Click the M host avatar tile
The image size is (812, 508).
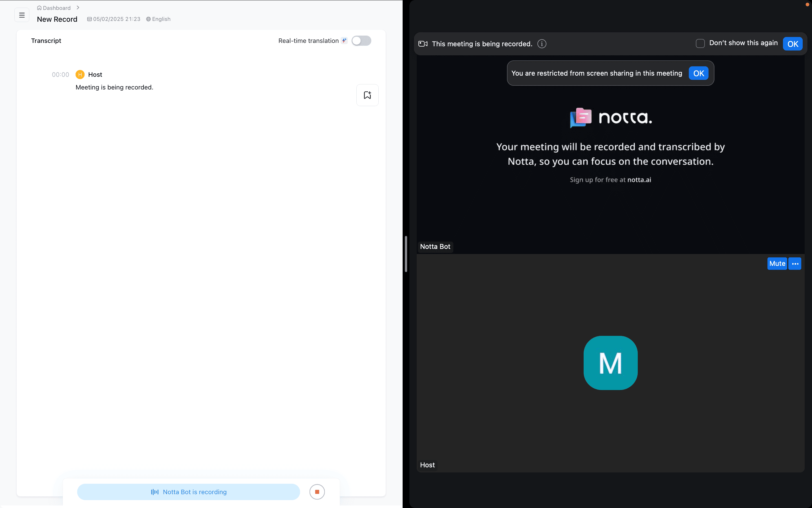(x=611, y=363)
